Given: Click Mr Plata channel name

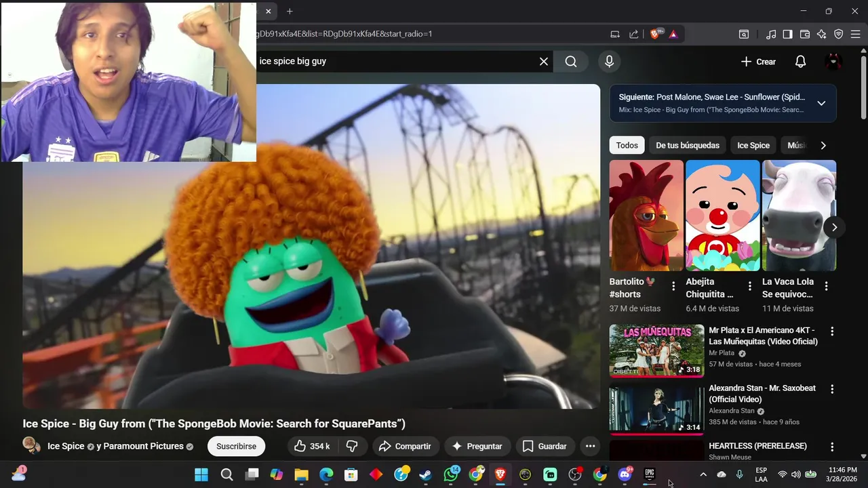Looking at the screenshot, I should click(722, 353).
